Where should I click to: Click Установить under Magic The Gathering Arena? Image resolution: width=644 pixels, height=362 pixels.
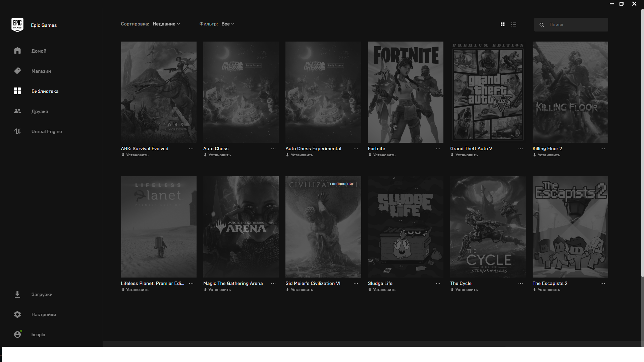[x=217, y=290]
